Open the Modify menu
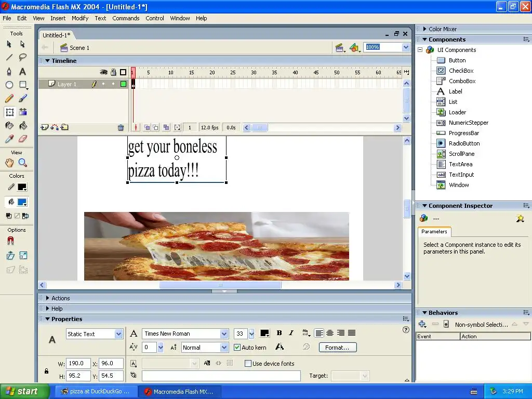532x399 pixels. (x=80, y=18)
